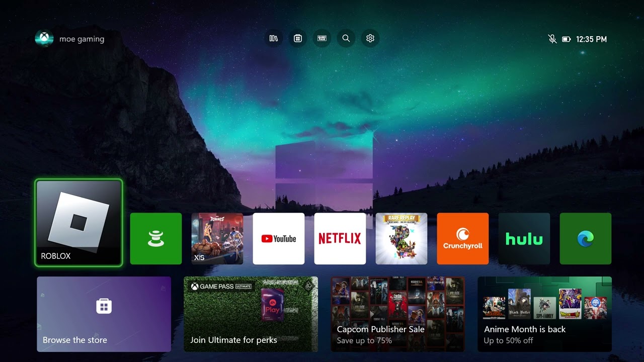
Task: Click the battery status icon
Action: click(x=567, y=39)
